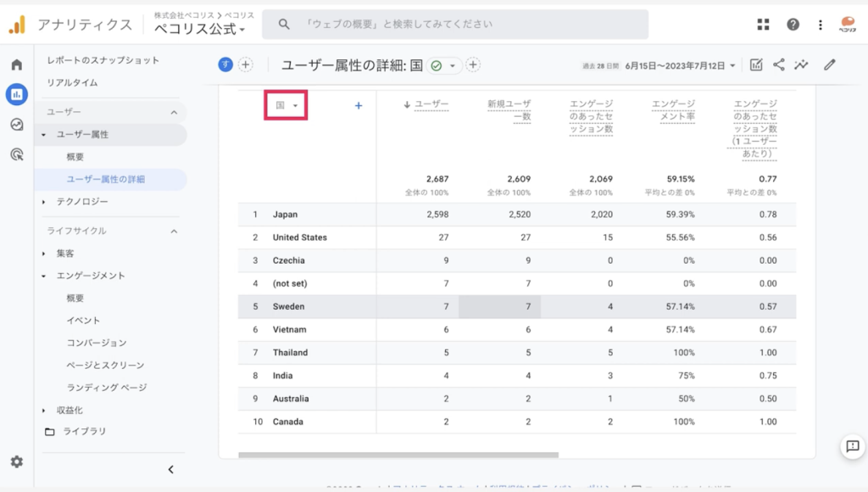Open the Advertising cursor icon
The width and height of the screenshot is (868, 492).
click(17, 154)
